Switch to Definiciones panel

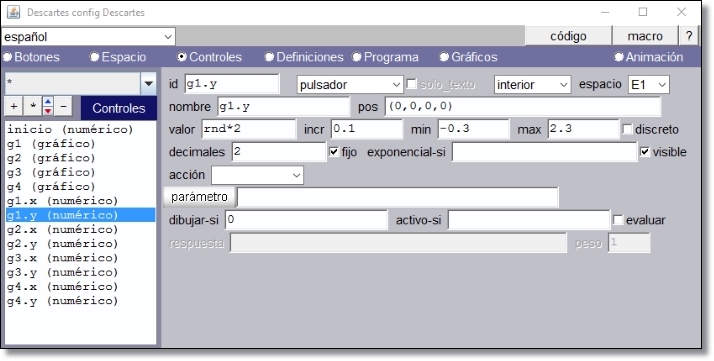(x=304, y=57)
